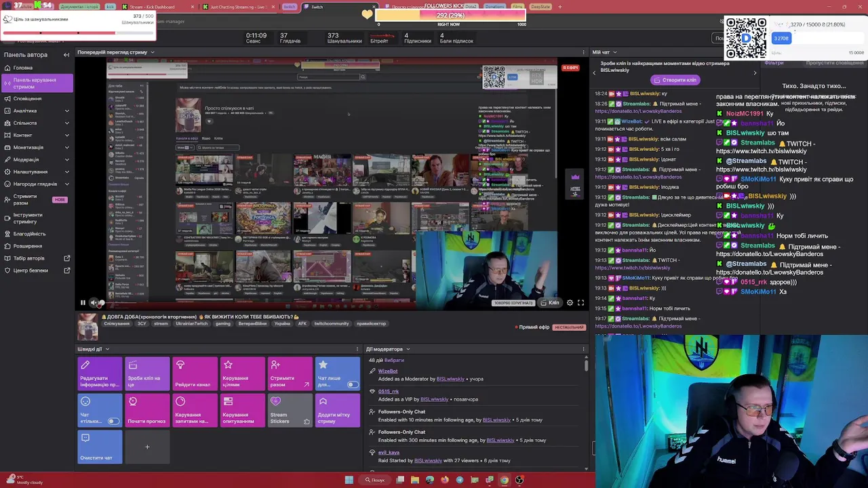Viewport: 868px width, 488px height.
Task: Click the Спілкування stream tag
Action: coord(117,324)
